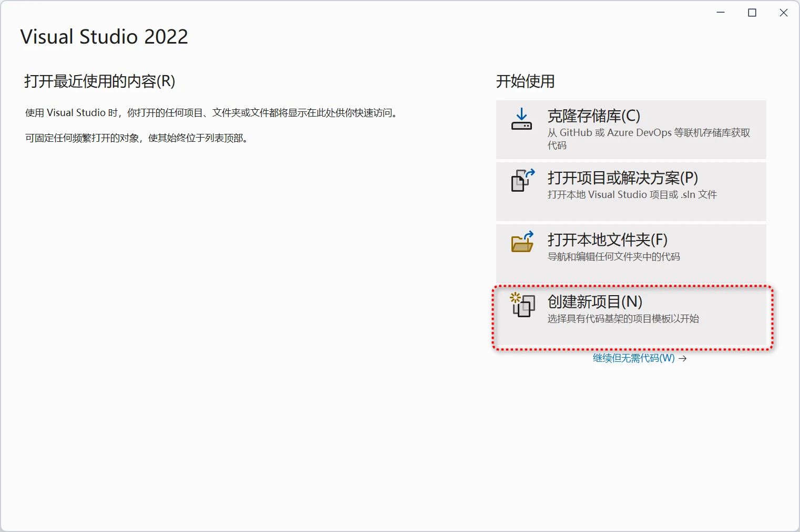Maximize the Visual Studio start window
Image resolution: width=800 pixels, height=532 pixels.
[752, 13]
